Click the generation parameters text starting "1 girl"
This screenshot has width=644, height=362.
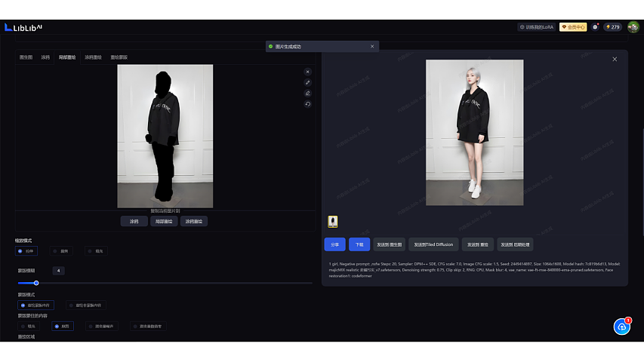pyautogui.click(x=474, y=270)
